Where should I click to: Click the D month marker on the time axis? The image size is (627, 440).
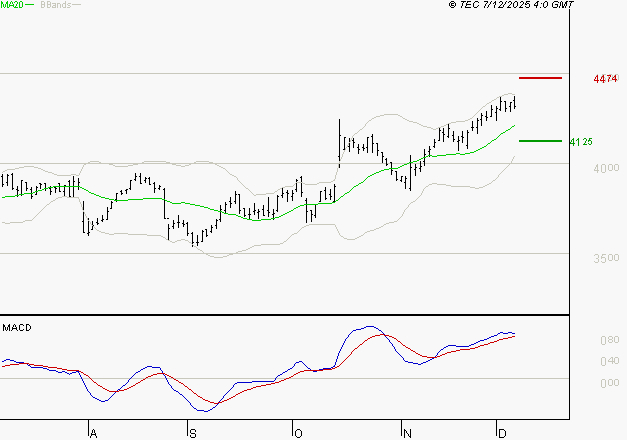(502, 433)
